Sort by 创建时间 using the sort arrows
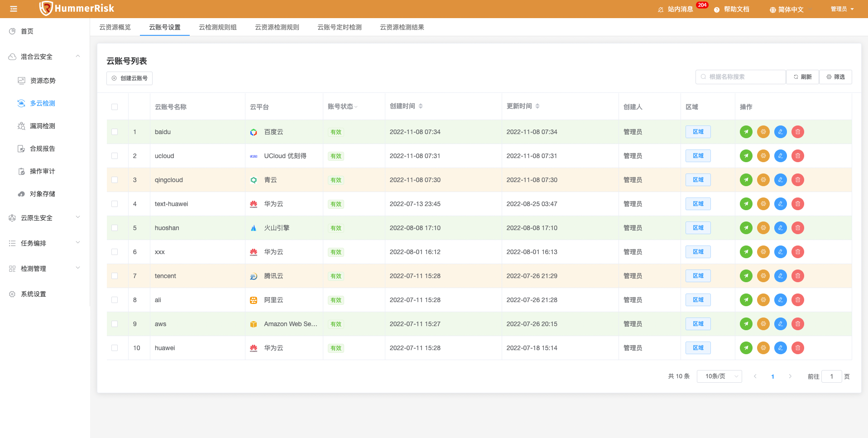 pos(421,106)
